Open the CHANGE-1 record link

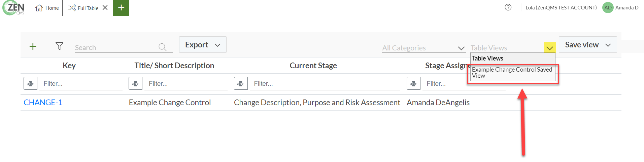coord(43,103)
